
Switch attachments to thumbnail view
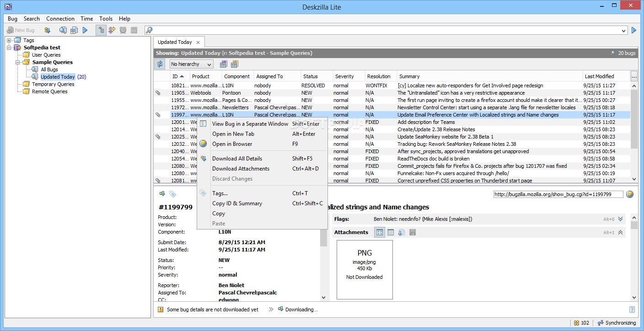tap(380, 233)
